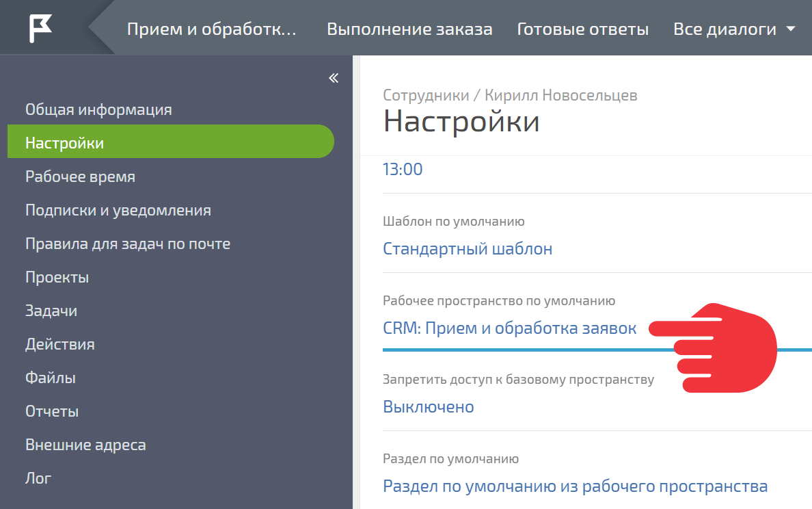812x509 pixels.
Task: Click the Настройки page heading
Action: coord(461,122)
